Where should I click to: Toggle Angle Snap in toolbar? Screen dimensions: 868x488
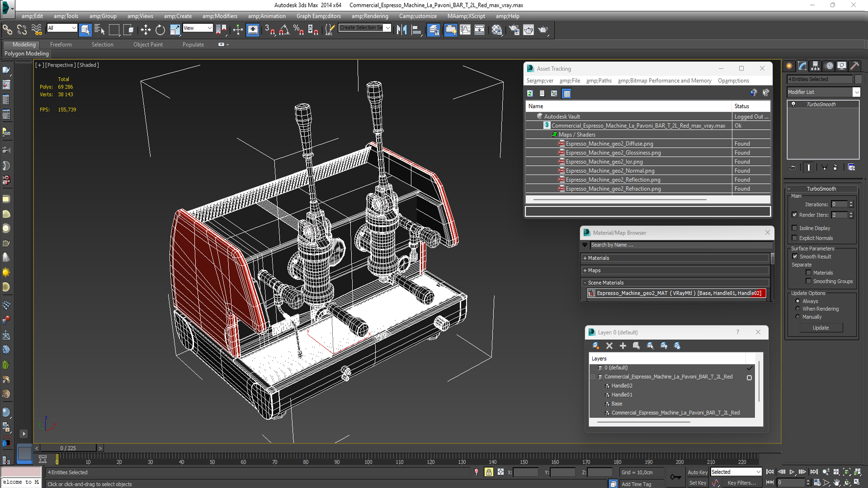point(284,30)
